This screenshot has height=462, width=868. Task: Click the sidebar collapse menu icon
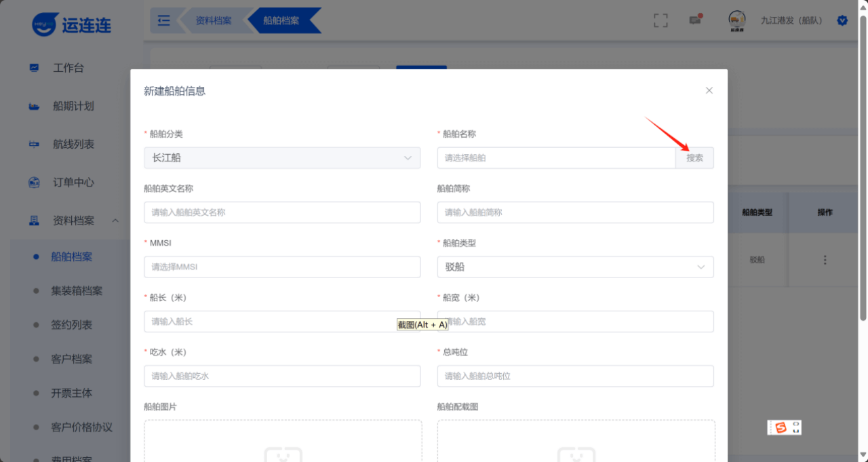(163, 20)
